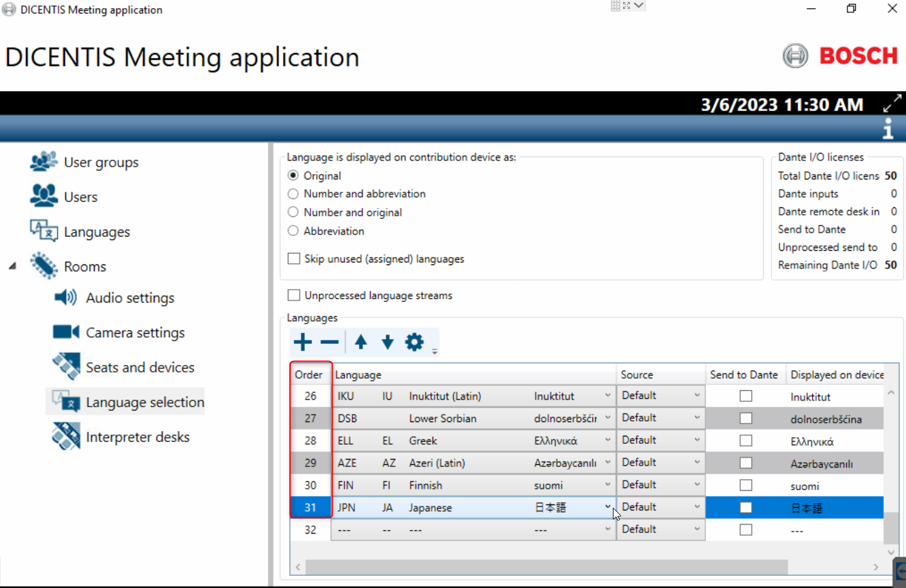906x588 pixels.
Task: Move selected language down with arrow icon
Action: pos(387,343)
